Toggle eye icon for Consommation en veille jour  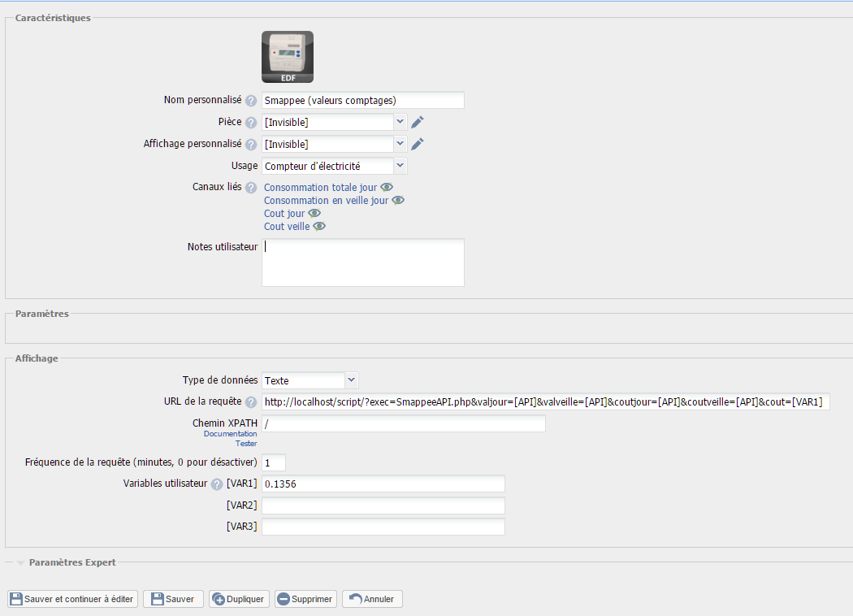[x=398, y=201]
